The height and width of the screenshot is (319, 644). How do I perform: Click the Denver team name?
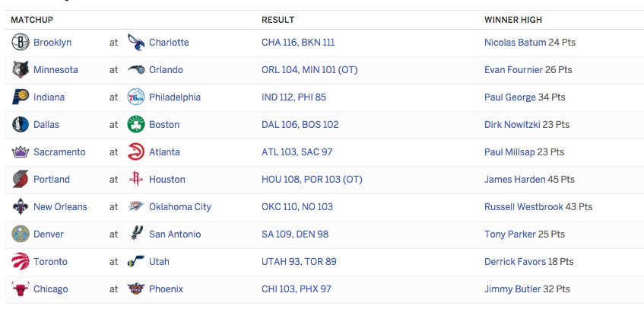point(49,234)
